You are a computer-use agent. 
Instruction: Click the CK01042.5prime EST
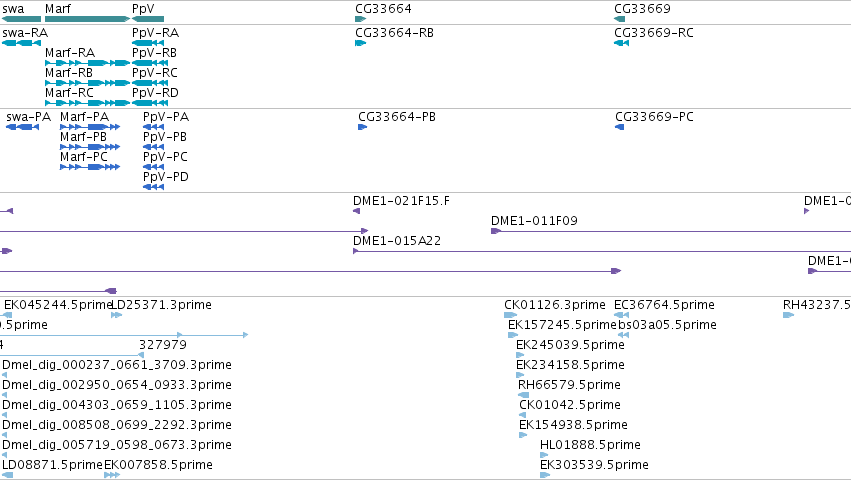[x=523, y=415]
